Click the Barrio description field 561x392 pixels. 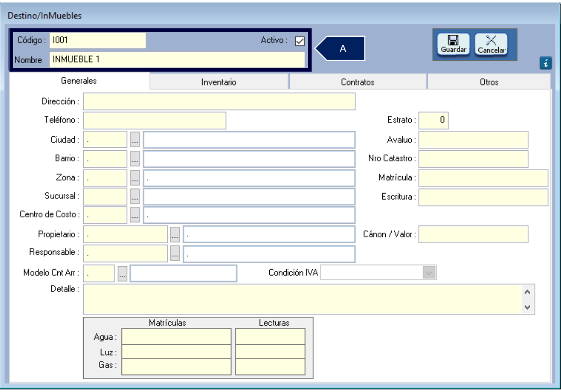249,159
